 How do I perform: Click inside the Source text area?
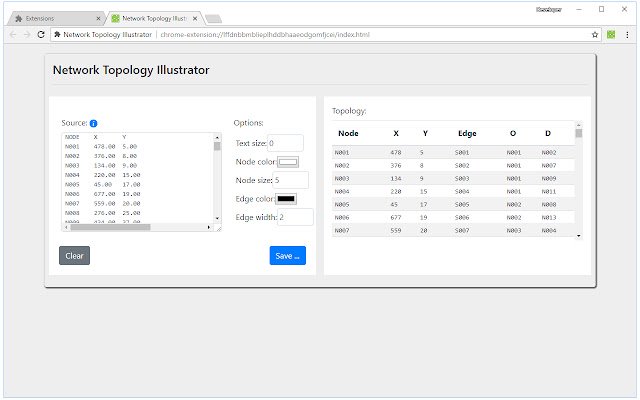coord(138,178)
